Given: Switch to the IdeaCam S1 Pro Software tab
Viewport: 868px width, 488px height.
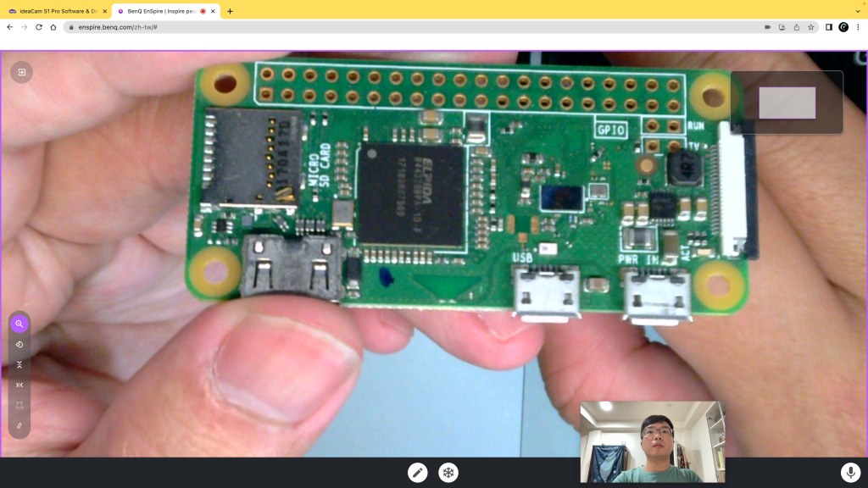Looking at the screenshot, I should click(56, 11).
